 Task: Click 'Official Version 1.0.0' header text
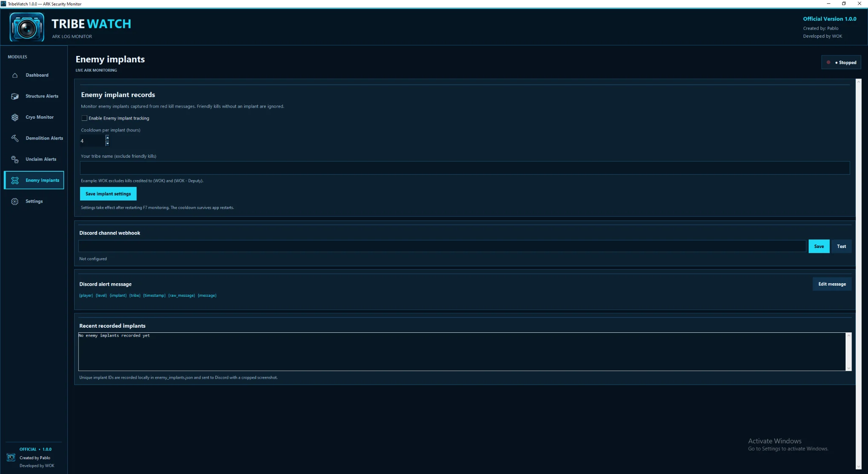coord(829,19)
